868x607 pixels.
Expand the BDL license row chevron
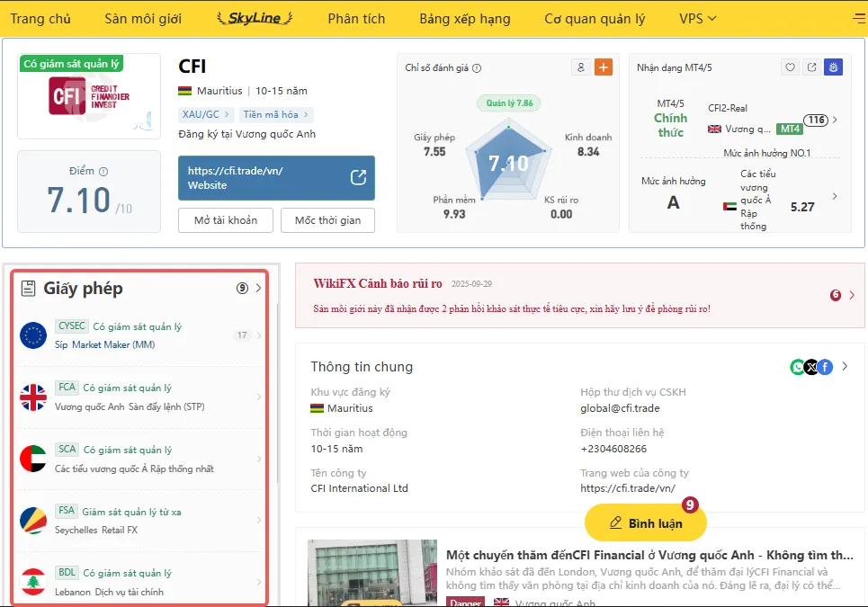coord(258,582)
